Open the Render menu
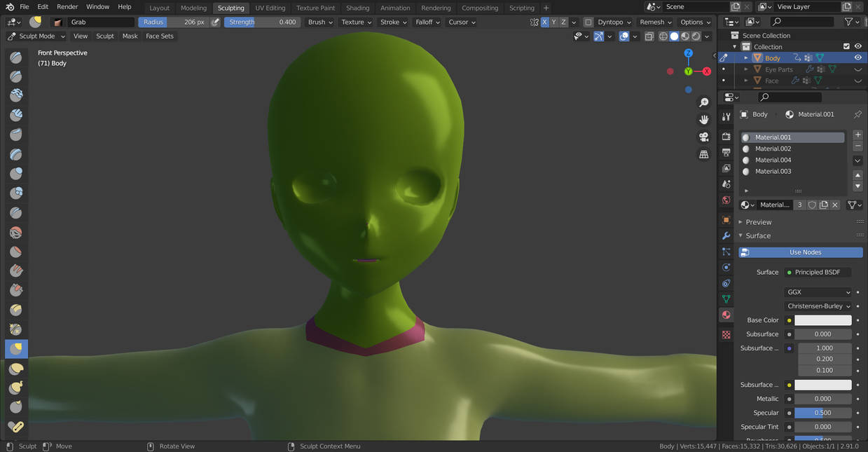Screen dimensions: 868x452 (x=67, y=6)
